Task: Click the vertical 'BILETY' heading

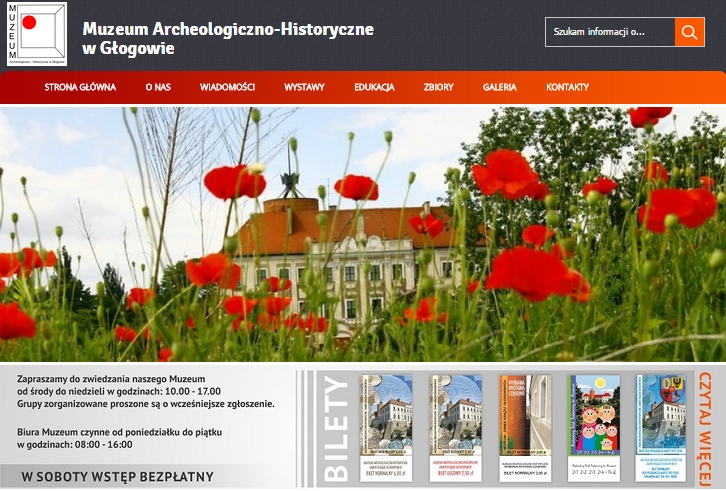Action: 336,429
